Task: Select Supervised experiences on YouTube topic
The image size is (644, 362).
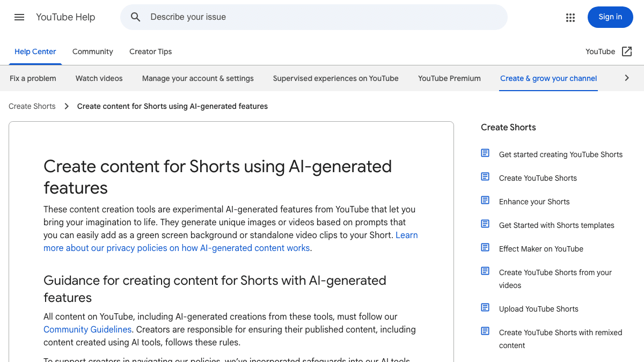Action: pyautogui.click(x=336, y=78)
